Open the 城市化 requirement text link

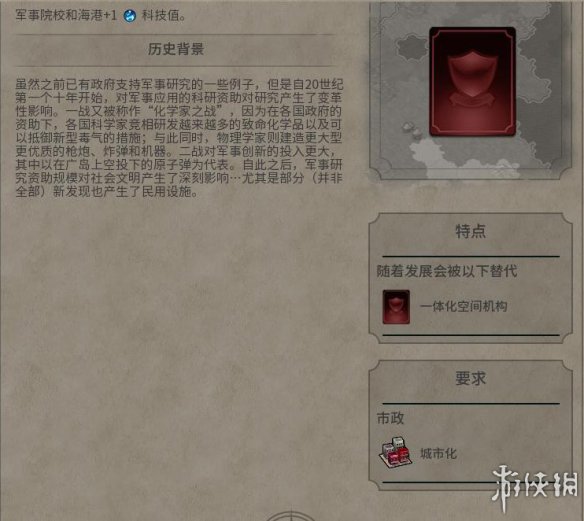[438, 454]
